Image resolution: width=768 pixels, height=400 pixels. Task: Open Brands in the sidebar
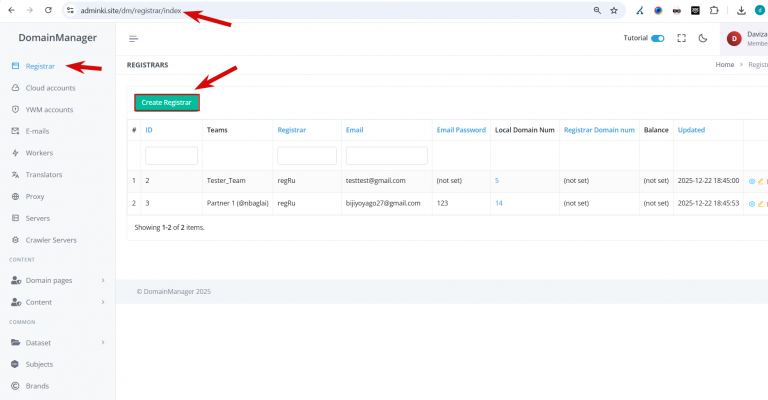[37, 386]
